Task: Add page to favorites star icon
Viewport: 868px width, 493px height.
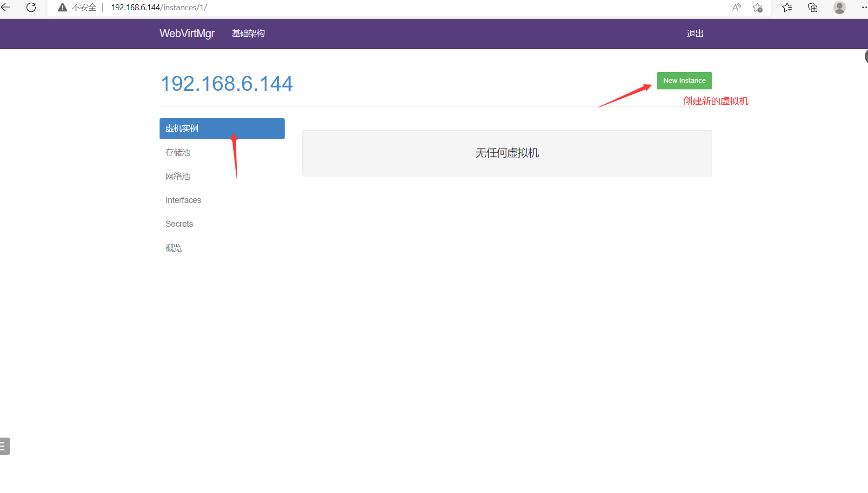Action: pyautogui.click(x=758, y=7)
